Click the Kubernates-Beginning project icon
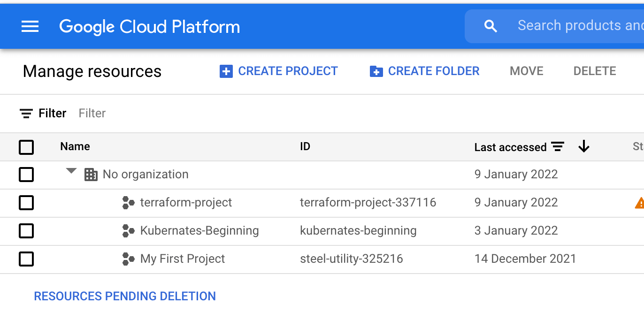 (x=128, y=231)
